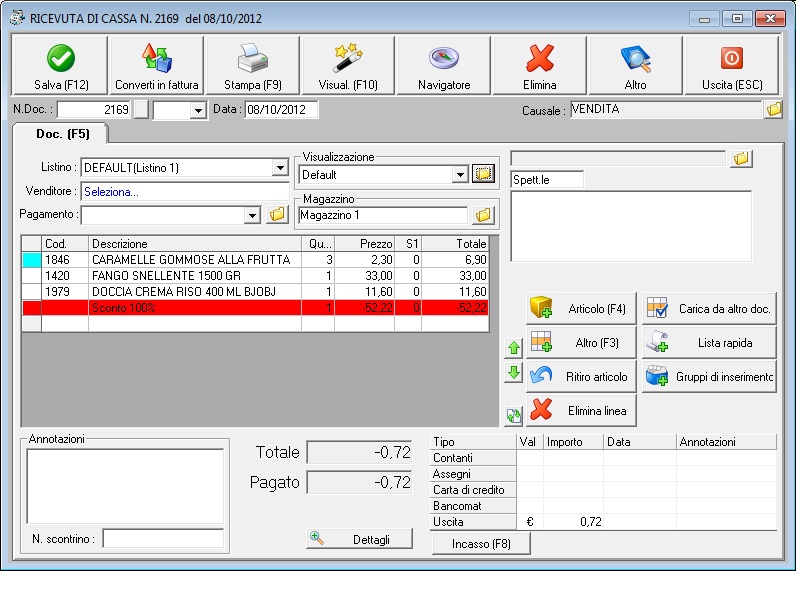Click the green refresh icon beside Elimina linea

(x=514, y=416)
